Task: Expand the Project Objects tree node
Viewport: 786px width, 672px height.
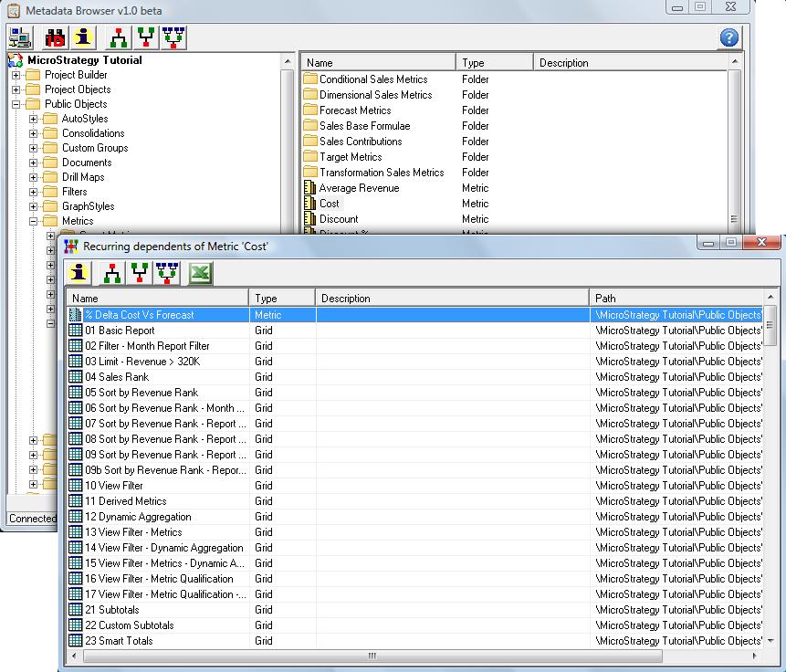Action: point(16,89)
